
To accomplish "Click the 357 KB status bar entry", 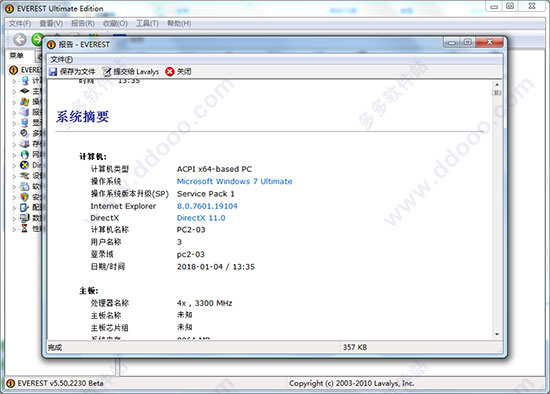I will pyautogui.click(x=355, y=347).
